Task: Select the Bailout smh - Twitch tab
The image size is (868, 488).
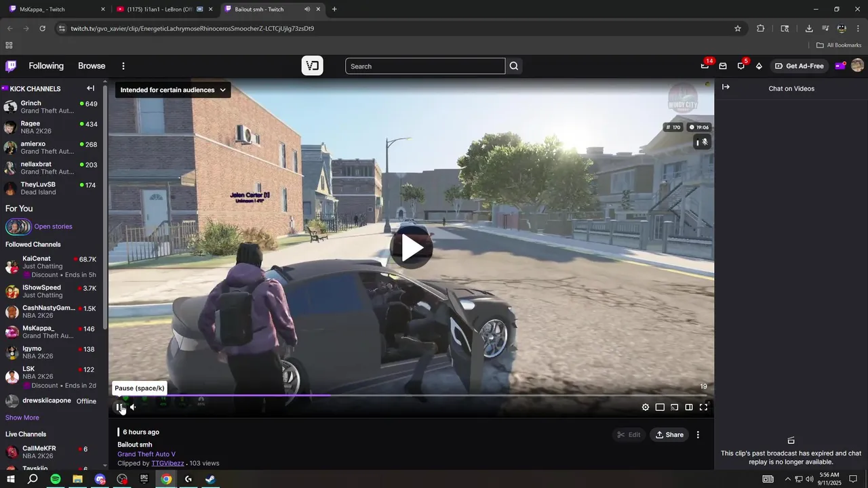Action: [x=273, y=9]
